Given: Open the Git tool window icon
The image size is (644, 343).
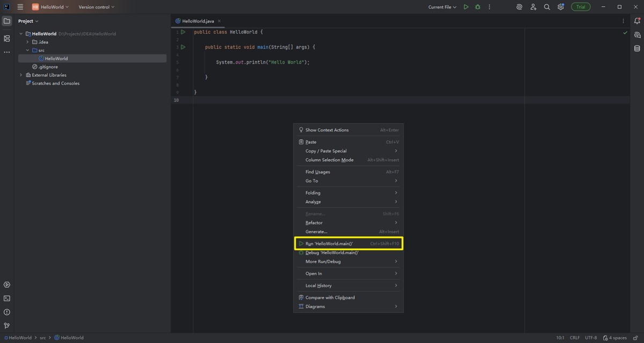Looking at the screenshot, I should [7, 325].
